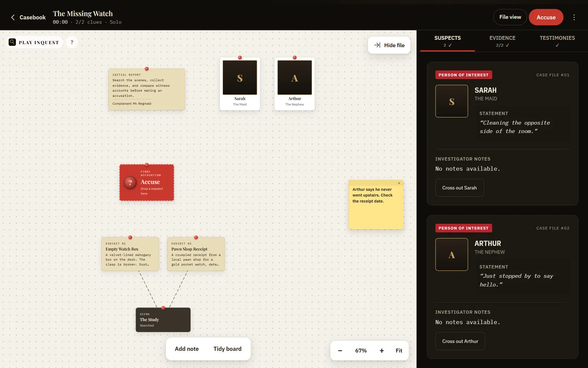
Task: Select Sarah's polaroid card on the board
Action: [240, 84]
